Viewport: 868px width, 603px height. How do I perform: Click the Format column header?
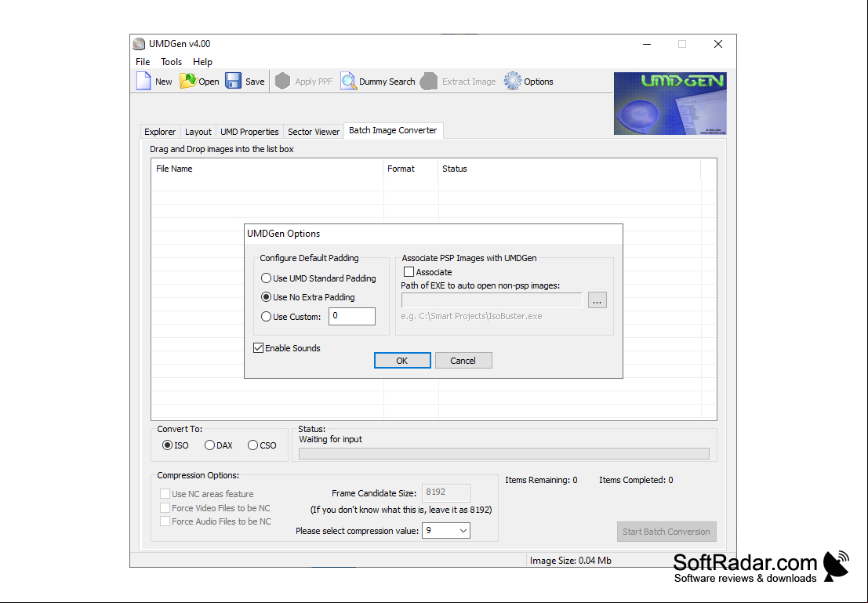[x=411, y=169]
